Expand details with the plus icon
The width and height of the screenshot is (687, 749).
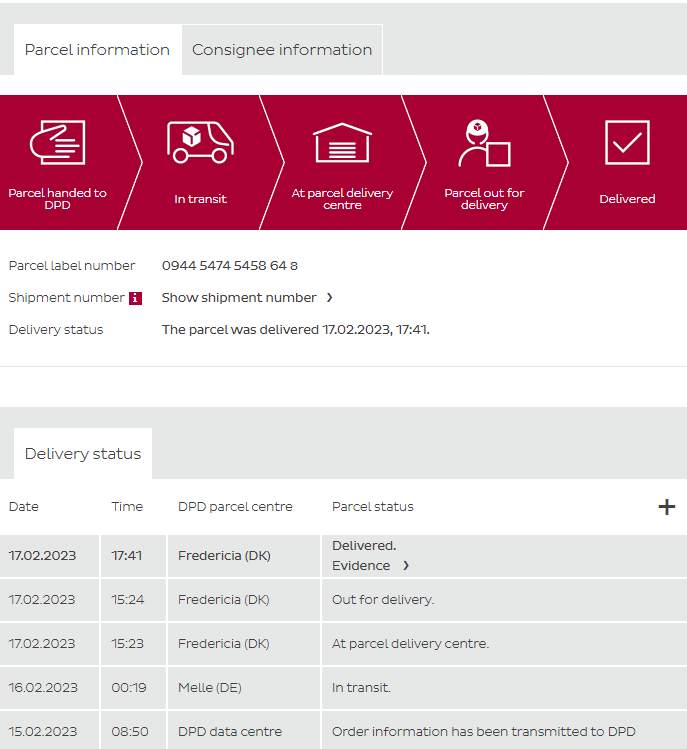[x=666, y=507]
